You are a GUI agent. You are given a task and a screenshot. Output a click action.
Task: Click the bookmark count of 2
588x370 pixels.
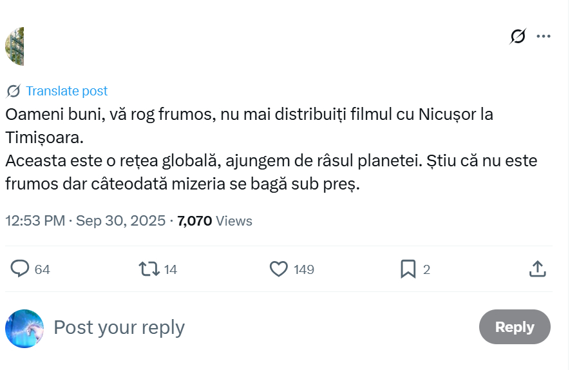tap(426, 269)
